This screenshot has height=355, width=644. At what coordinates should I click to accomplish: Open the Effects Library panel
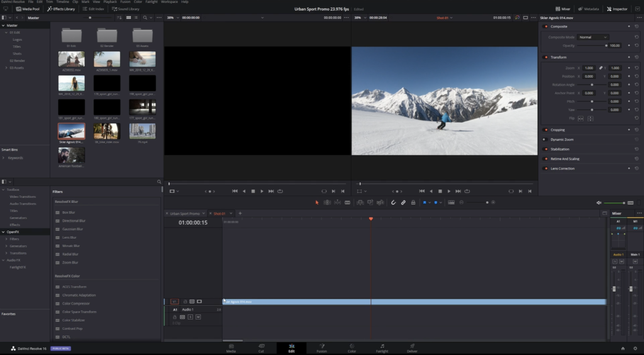coord(61,9)
